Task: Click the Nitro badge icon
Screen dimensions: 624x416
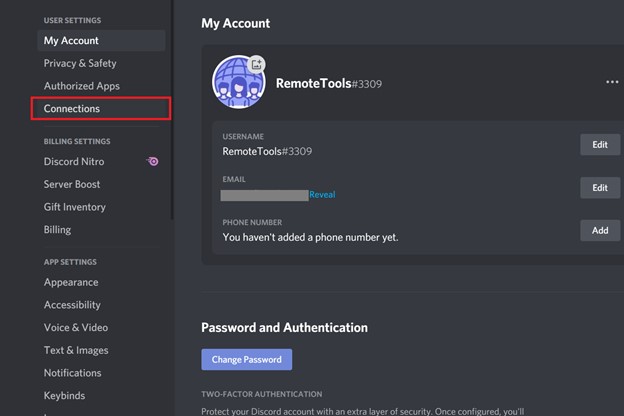Action: coord(152,161)
